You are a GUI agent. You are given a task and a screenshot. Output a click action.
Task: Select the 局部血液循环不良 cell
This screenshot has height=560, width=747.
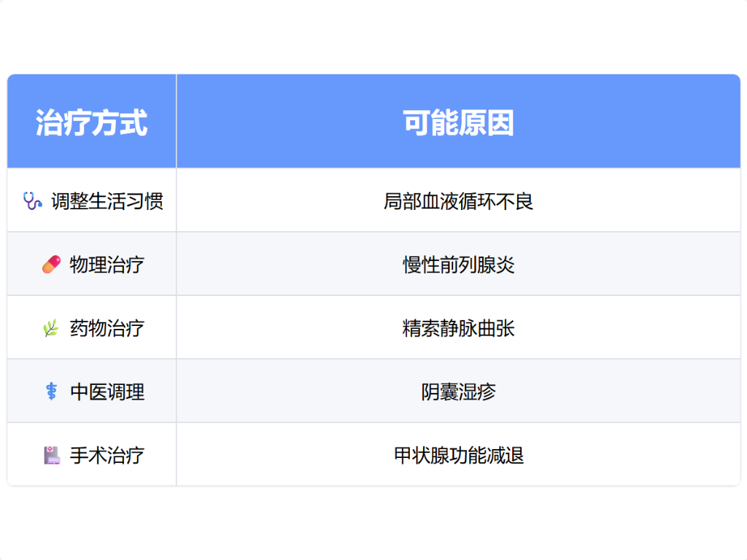458,201
